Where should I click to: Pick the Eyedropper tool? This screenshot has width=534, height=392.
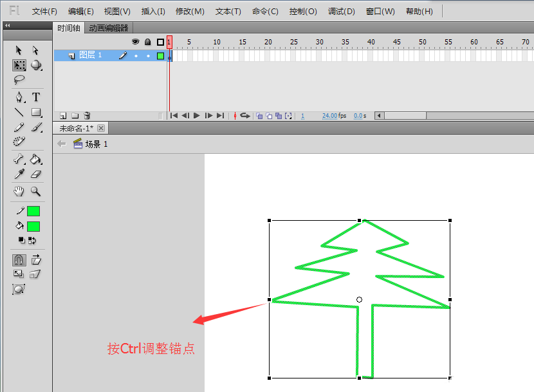pos(19,174)
